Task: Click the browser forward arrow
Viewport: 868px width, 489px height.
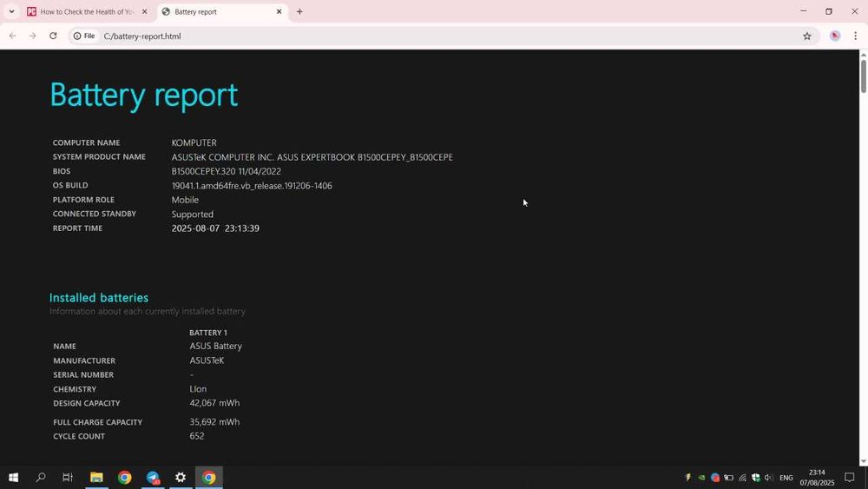Action: (x=33, y=36)
